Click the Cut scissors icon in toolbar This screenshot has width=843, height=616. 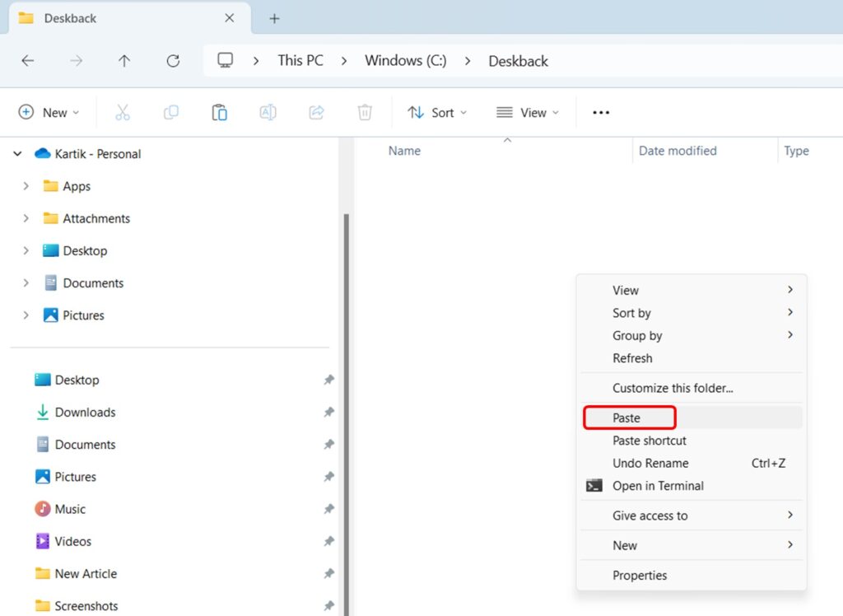123,113
